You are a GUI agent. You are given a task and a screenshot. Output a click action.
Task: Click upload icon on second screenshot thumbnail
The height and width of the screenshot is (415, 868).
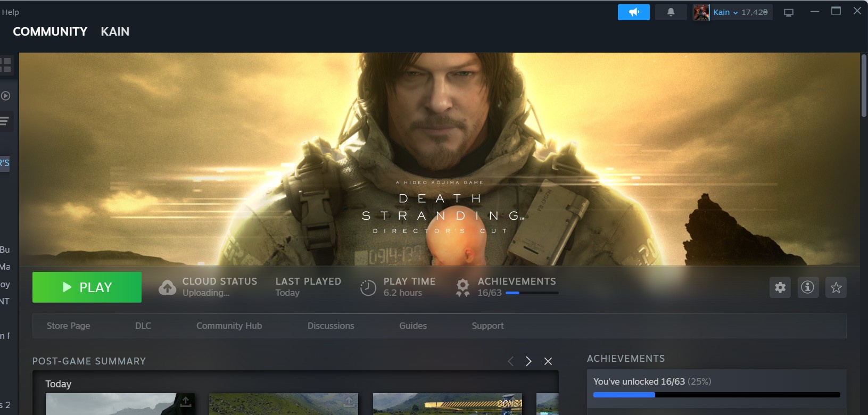(349, 401)
